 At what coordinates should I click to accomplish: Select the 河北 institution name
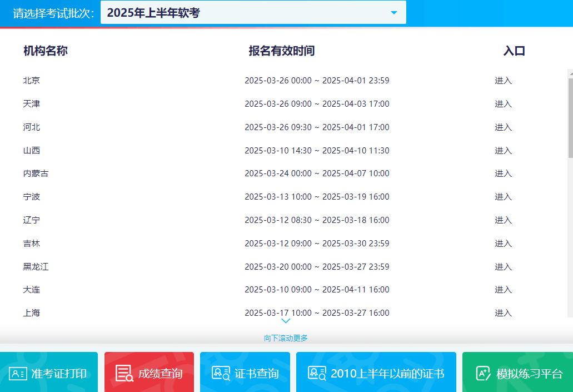tap(32, 127)
